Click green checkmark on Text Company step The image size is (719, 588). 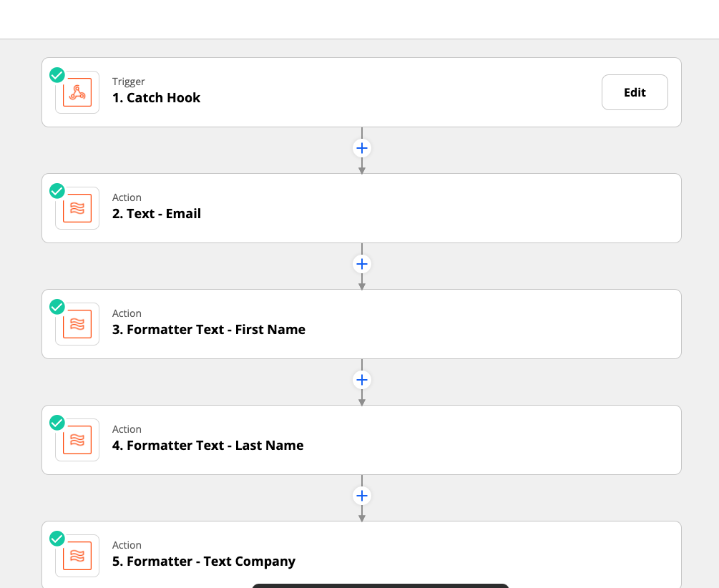click(57, 539)
